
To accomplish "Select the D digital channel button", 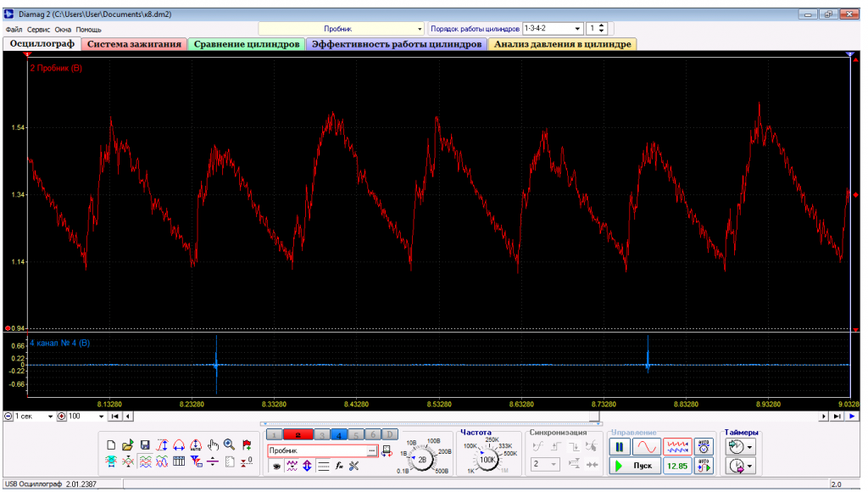I will (390, 435).
